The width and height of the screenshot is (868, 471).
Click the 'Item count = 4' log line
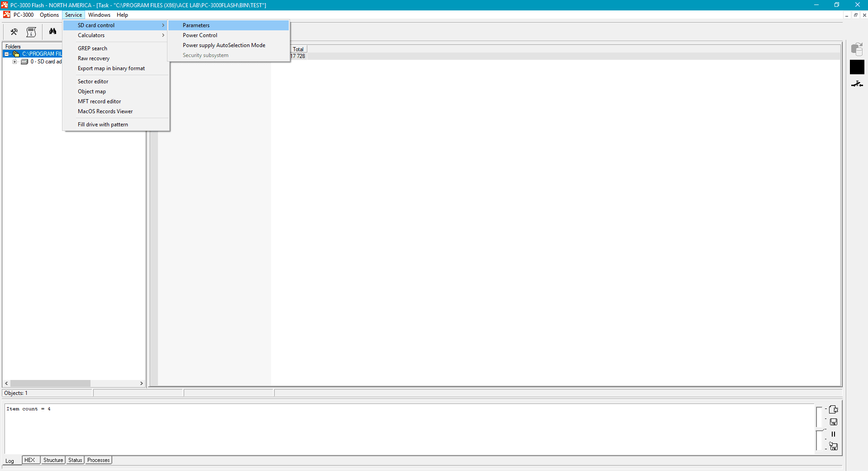coord(29,409)
